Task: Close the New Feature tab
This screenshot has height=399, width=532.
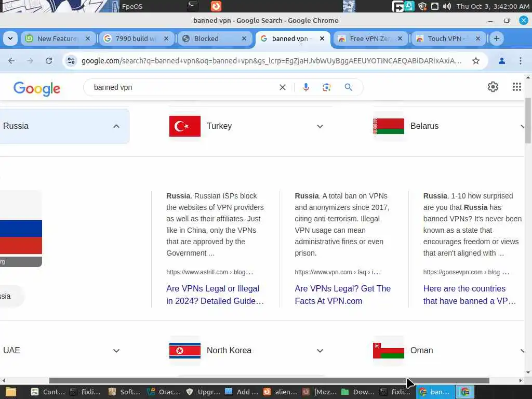Action: [x=87, y=38]
